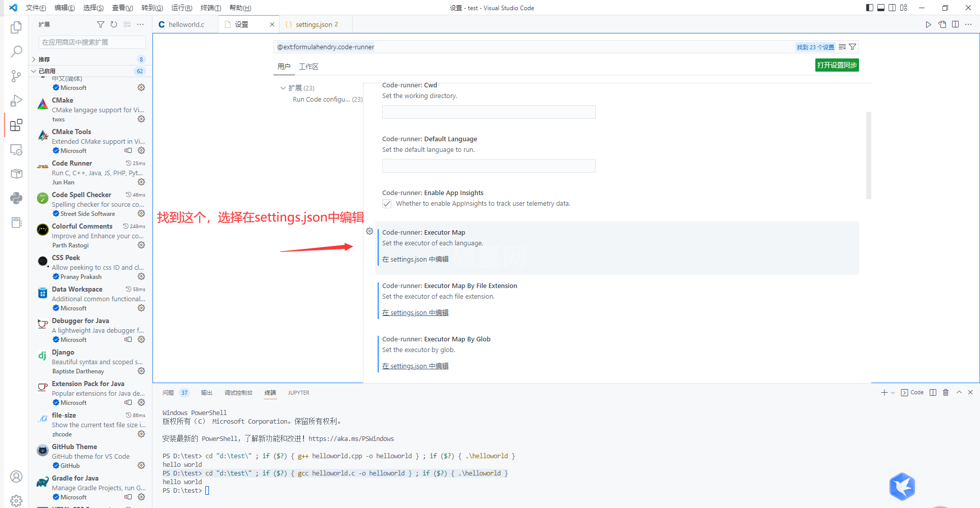980x508 pixels.
Task: Expand the 推荐 extensions section
Action: [90, 59]
